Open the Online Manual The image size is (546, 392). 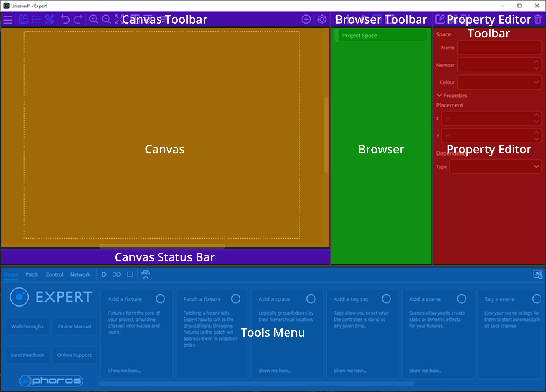(74, 327)
